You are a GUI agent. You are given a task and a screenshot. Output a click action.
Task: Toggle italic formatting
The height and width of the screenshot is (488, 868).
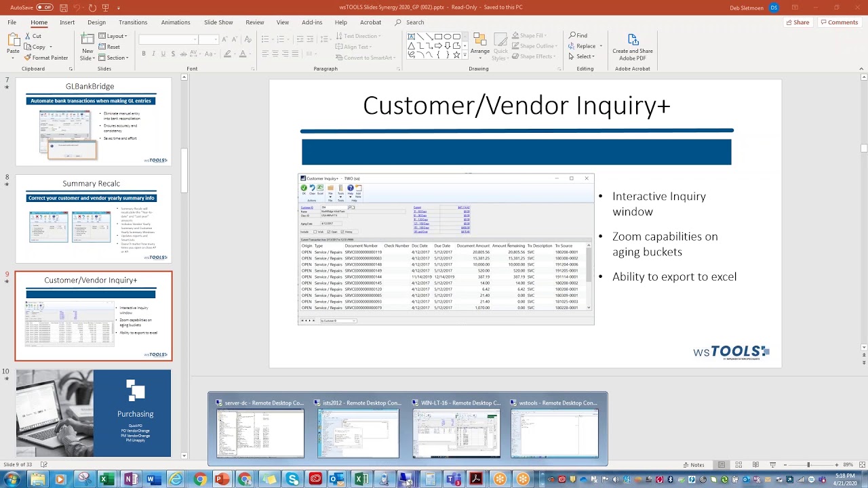tap(153, 54)
